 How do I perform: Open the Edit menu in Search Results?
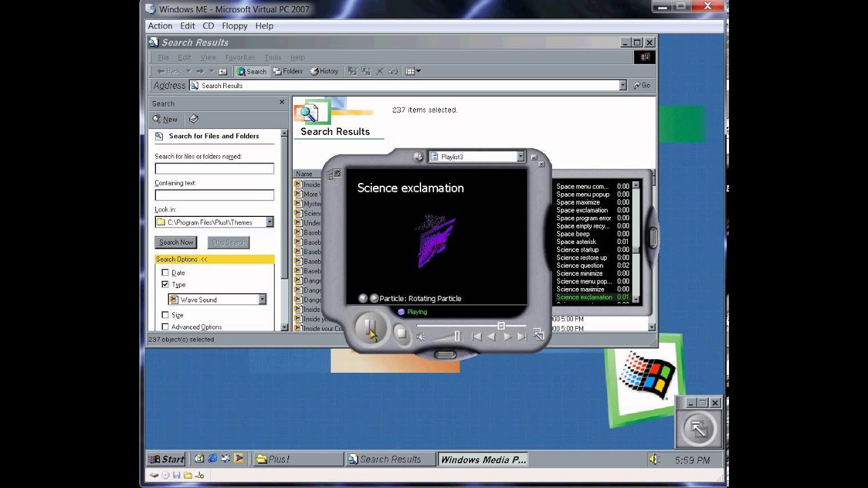click(184, 58)
